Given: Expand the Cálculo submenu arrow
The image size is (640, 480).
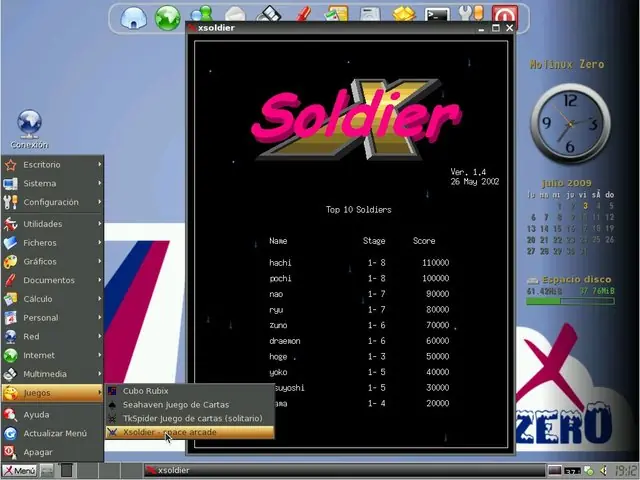Looking at the screenshot, I should tap(99, 299).
